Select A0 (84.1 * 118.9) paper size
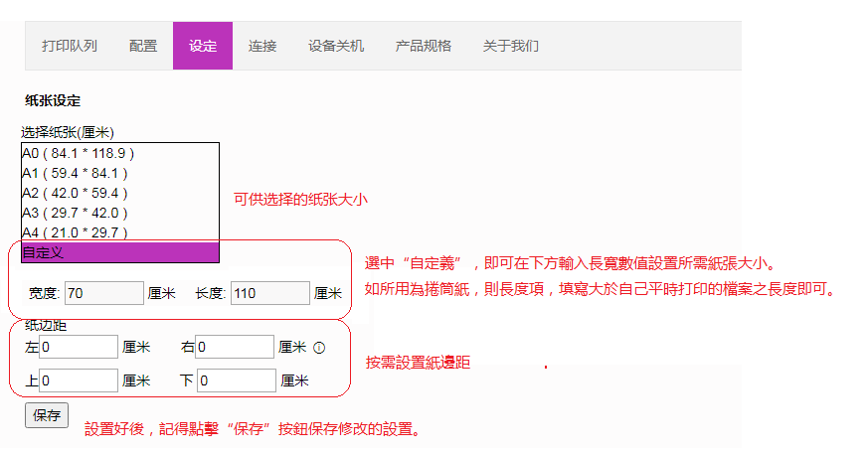This screenshot has height=455, width=868. click(119, 153)
